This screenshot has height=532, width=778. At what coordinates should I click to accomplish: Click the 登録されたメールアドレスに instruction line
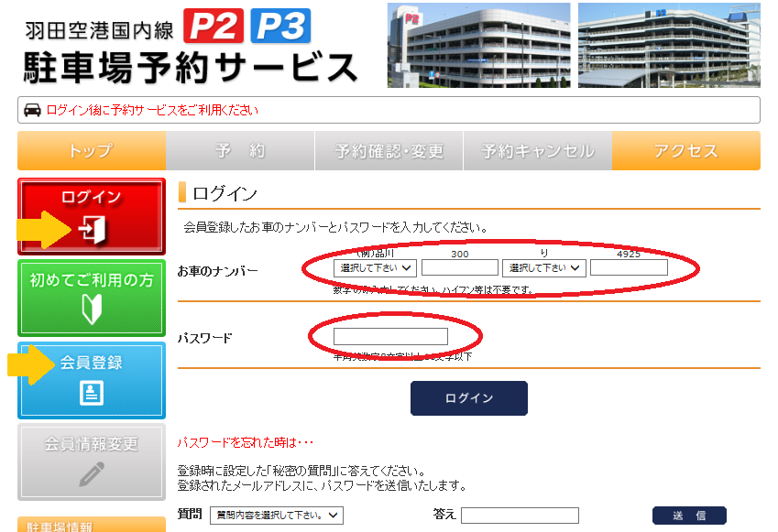pyautogui.click(x=322, y=485)
